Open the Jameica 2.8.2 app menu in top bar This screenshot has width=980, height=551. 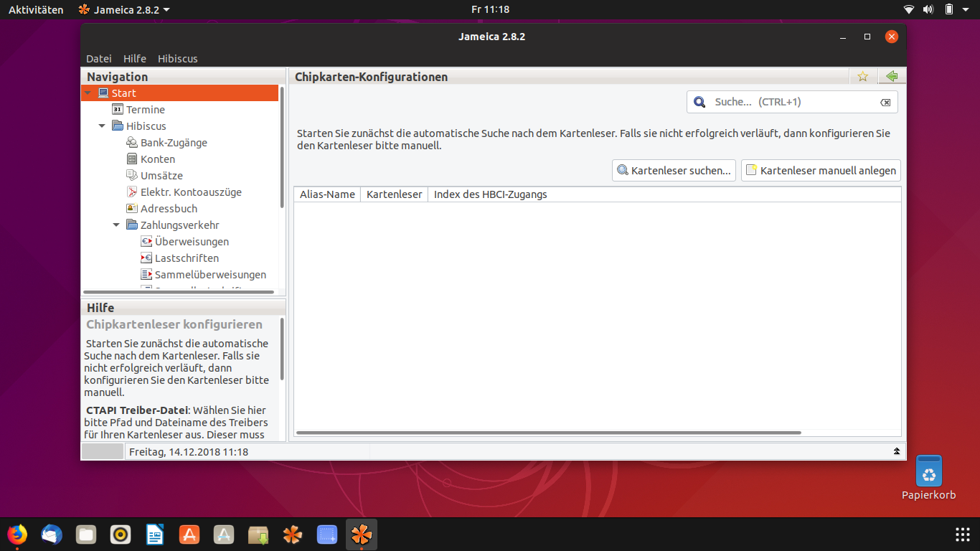[x=124, y=9]
